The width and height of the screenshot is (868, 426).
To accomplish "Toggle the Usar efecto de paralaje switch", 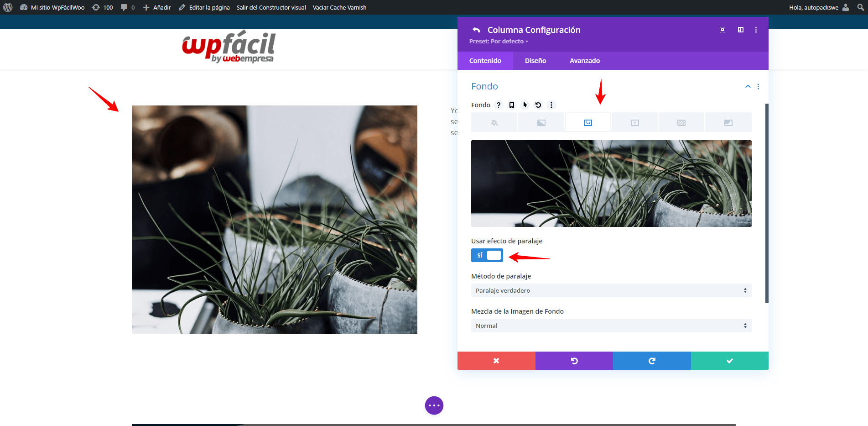I will tap(487, 255).
